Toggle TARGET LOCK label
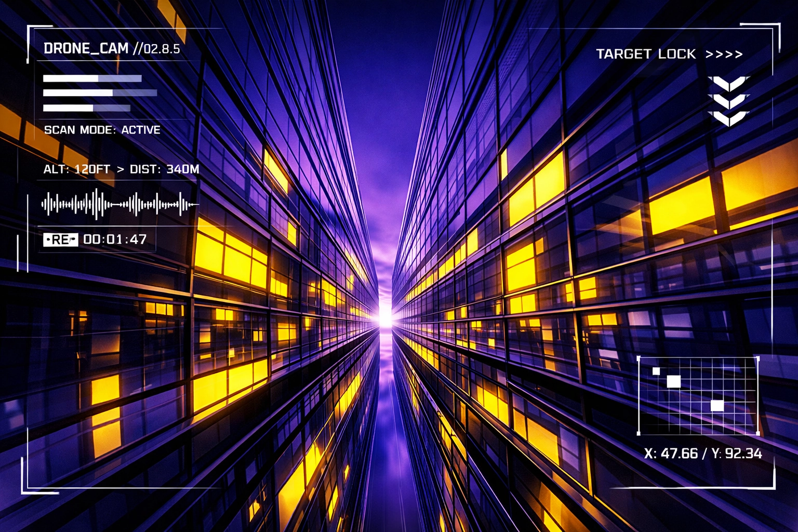The height and width of the screenshot is (532, 798). point(646,54)
